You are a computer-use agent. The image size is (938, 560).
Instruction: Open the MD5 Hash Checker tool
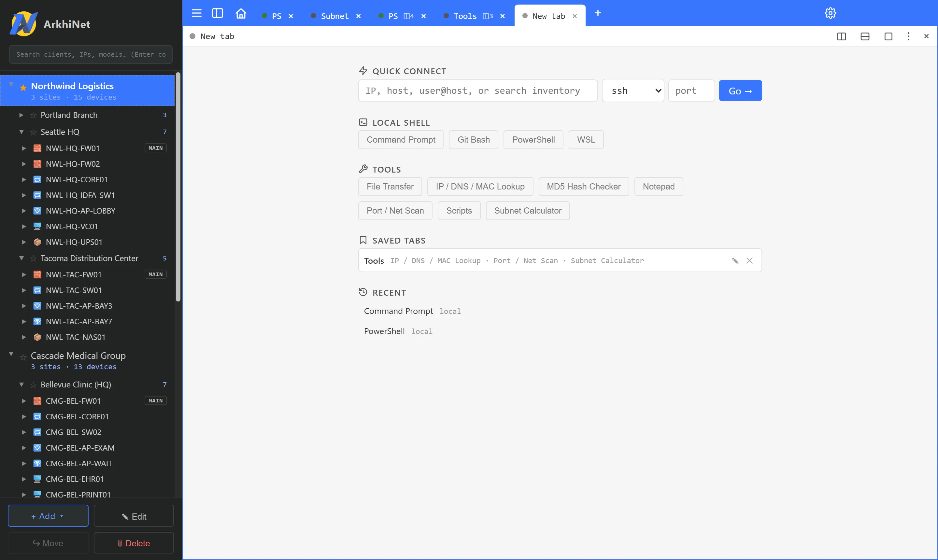[x=584, y=187]
